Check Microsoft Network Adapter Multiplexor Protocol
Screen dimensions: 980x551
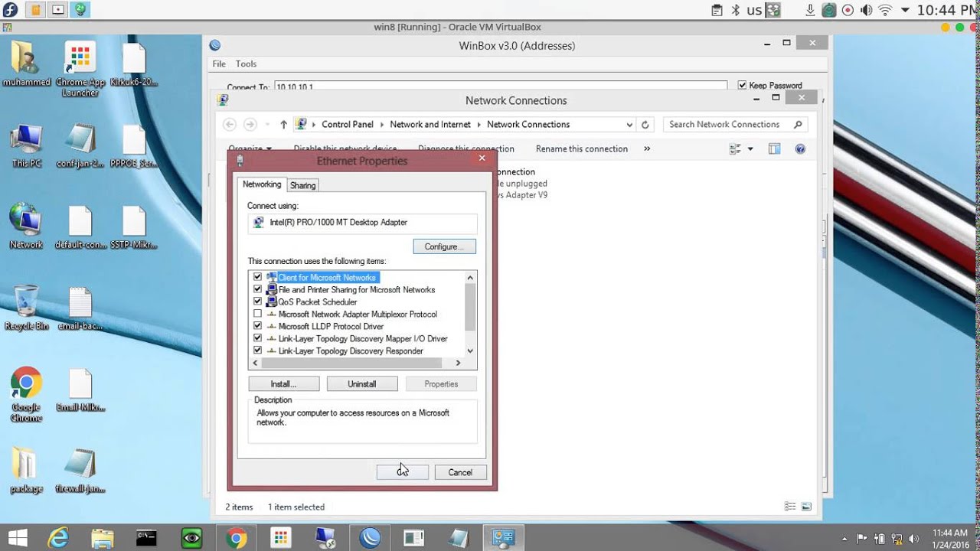pyautogui.click(x=257, y=314)
